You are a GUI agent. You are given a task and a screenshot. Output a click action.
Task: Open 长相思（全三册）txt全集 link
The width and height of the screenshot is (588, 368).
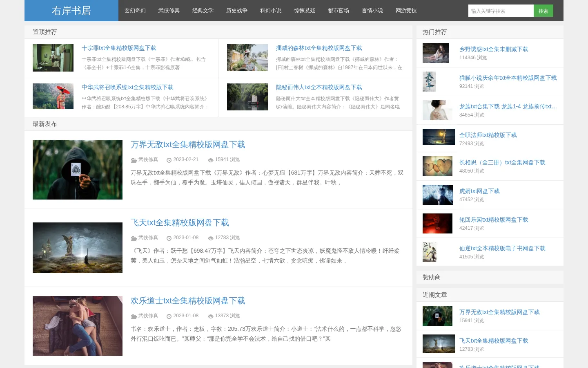coord(502,162)
